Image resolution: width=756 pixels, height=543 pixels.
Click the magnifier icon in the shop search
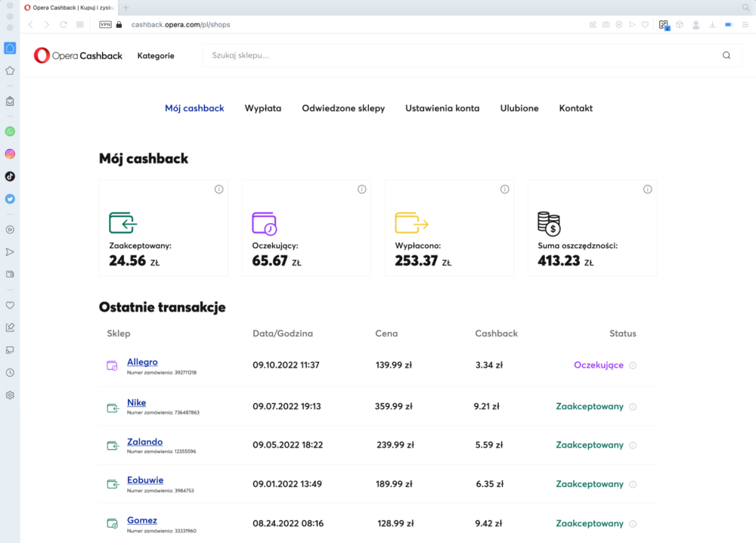tap(727, 55)
